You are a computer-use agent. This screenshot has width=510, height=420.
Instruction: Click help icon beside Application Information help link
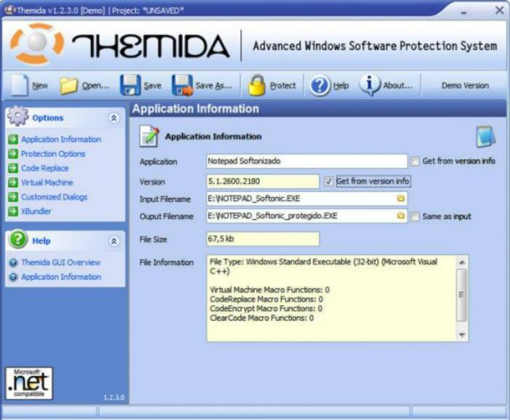pos(13,277)
